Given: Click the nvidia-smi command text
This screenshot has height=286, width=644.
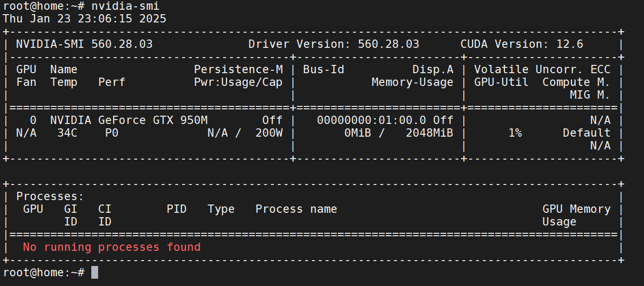Looking at the screenshot, I should coord(125,6).
